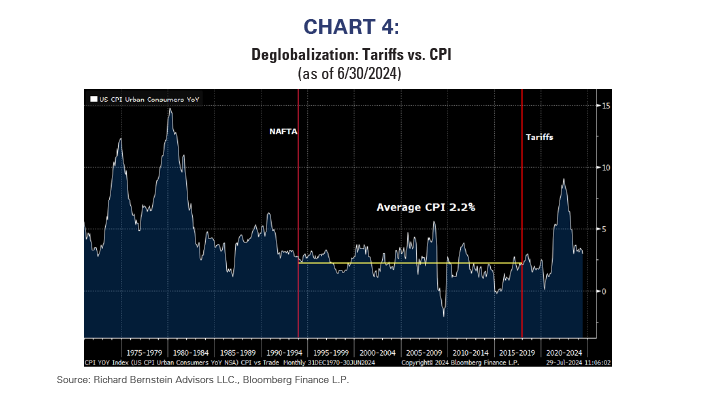Viewport: 703px width, 401px height.
Task: Click the white legend square beside US CPI
Action: point(93,99)
